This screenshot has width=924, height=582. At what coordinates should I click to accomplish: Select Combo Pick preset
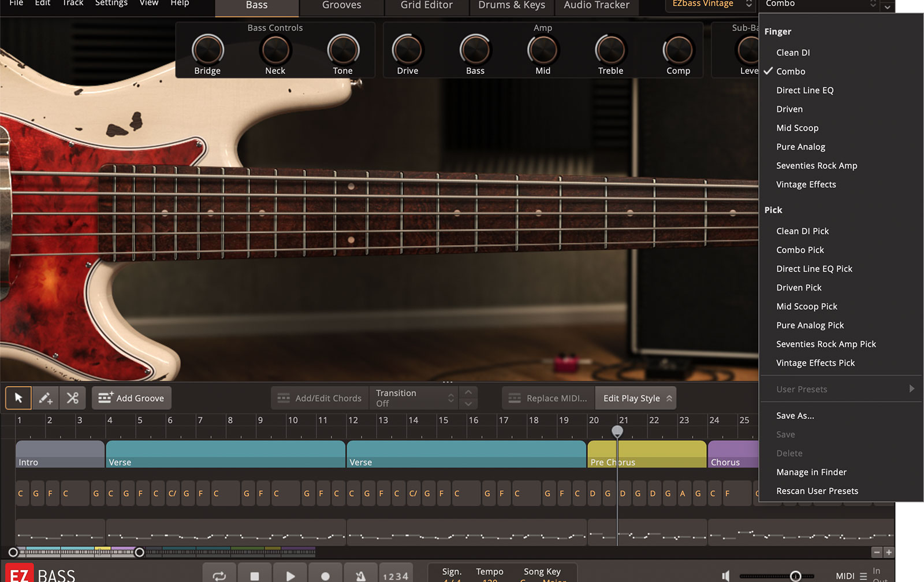[840, 250]
